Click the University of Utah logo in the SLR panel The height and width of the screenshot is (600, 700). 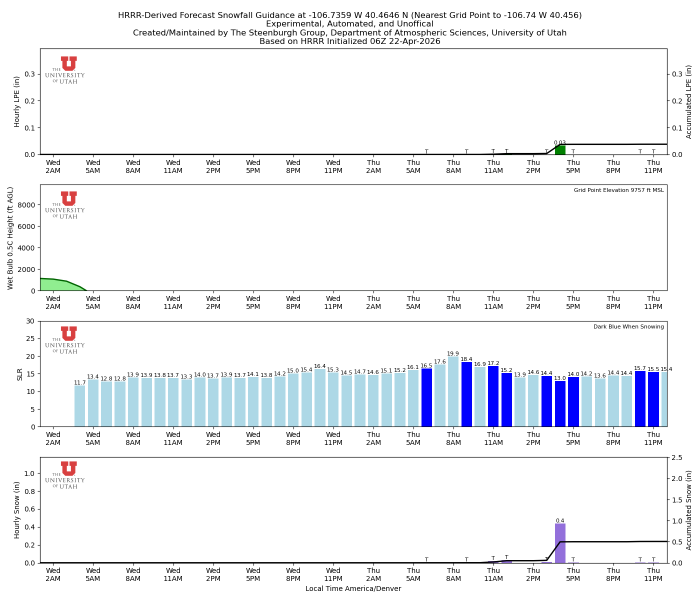(66, 340)
